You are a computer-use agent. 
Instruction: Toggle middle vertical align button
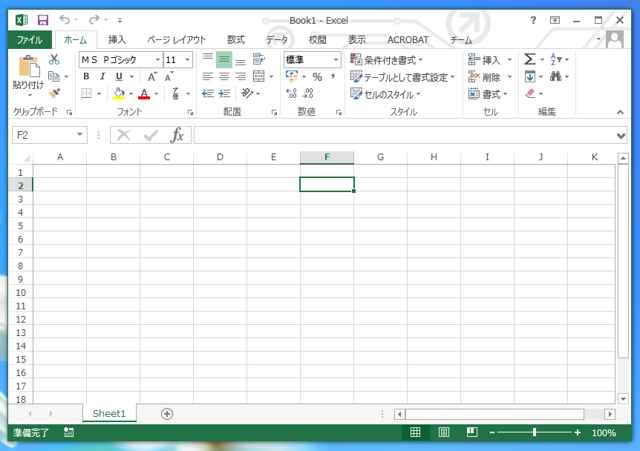tap(224, 60)
